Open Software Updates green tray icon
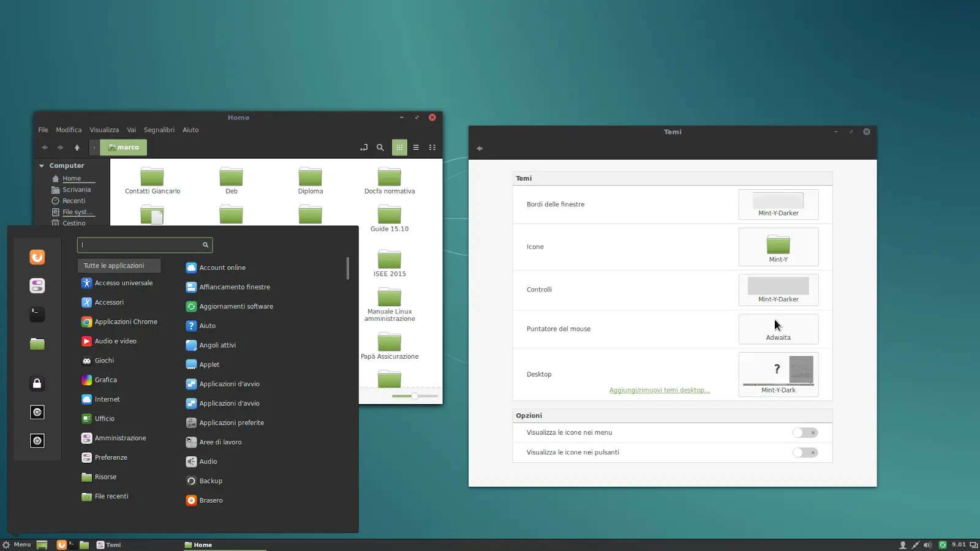Screen dimensions: 980x551 944,544
